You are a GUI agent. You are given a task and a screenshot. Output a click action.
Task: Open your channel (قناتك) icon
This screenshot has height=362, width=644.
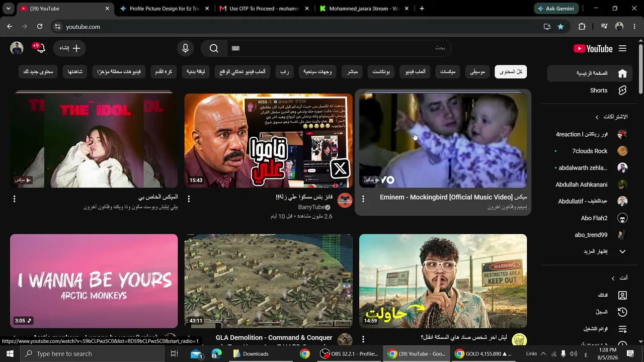(x=622, y=295)
